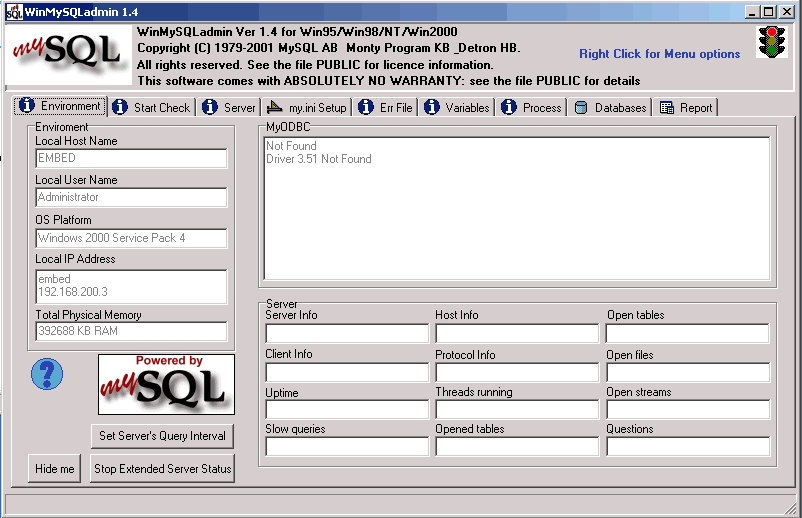Click the WinMySQLadmin title bar icon
802x518 pixels.
click(14, 10)
